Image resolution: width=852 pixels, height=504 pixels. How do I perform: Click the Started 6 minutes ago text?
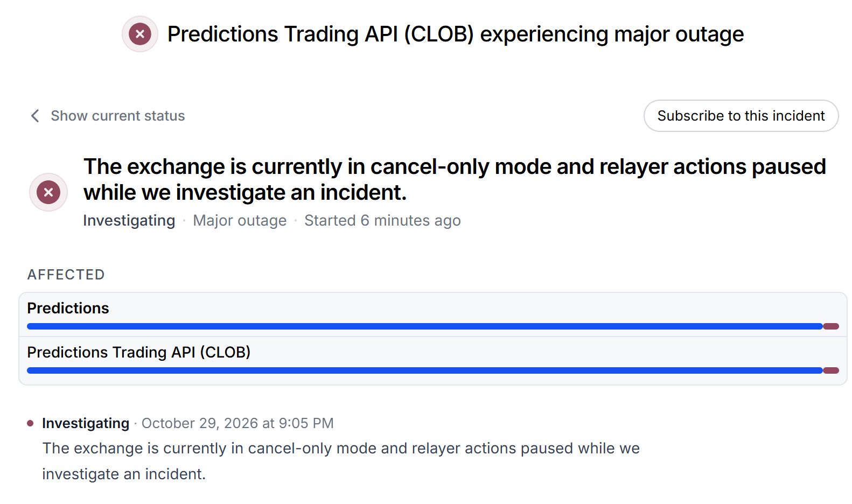tap(382, 220)
